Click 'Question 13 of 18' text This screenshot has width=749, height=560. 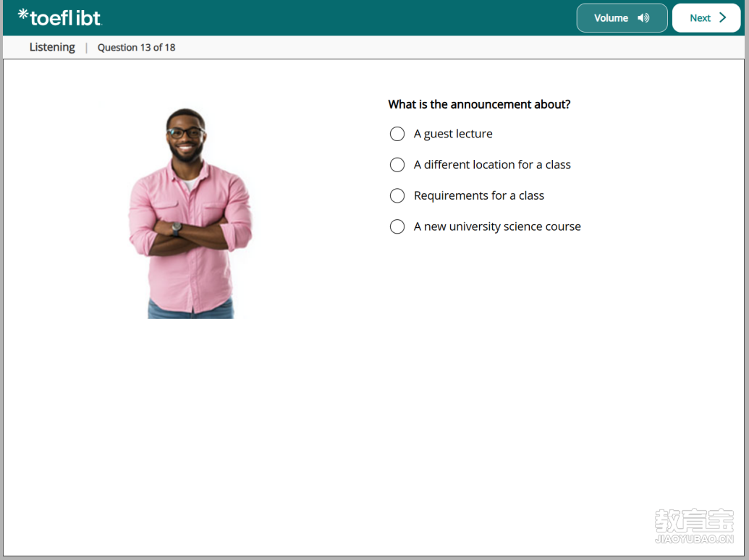coord(136,47)
